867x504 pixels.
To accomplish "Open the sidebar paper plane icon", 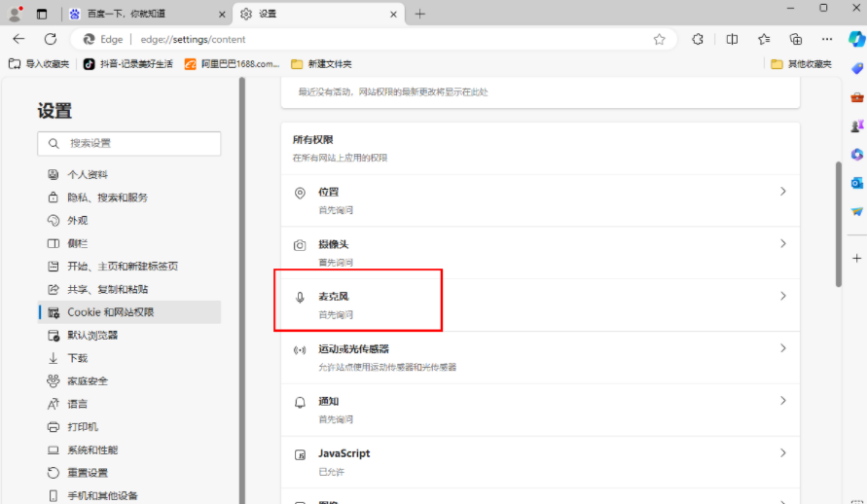I will point(857,211).
